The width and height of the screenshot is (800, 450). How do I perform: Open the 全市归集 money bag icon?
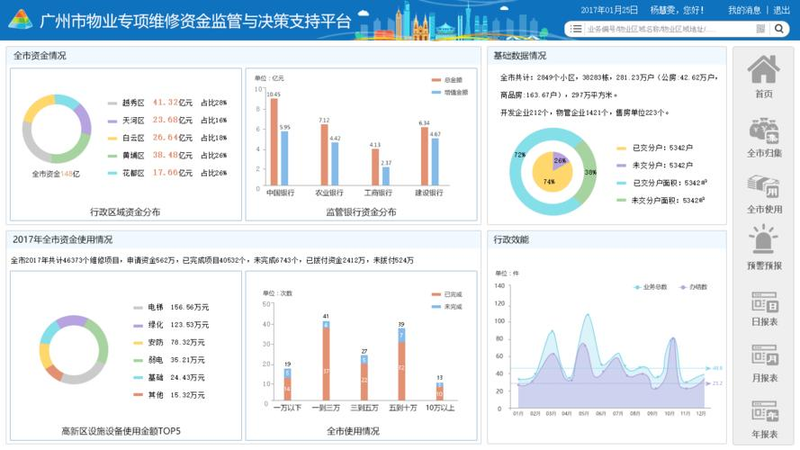click(x=764, y=130)
